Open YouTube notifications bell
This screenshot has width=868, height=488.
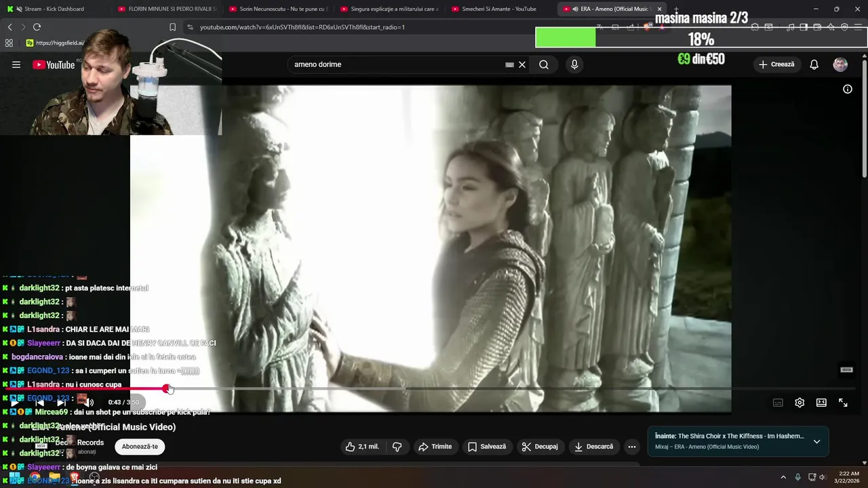[814, 64]
